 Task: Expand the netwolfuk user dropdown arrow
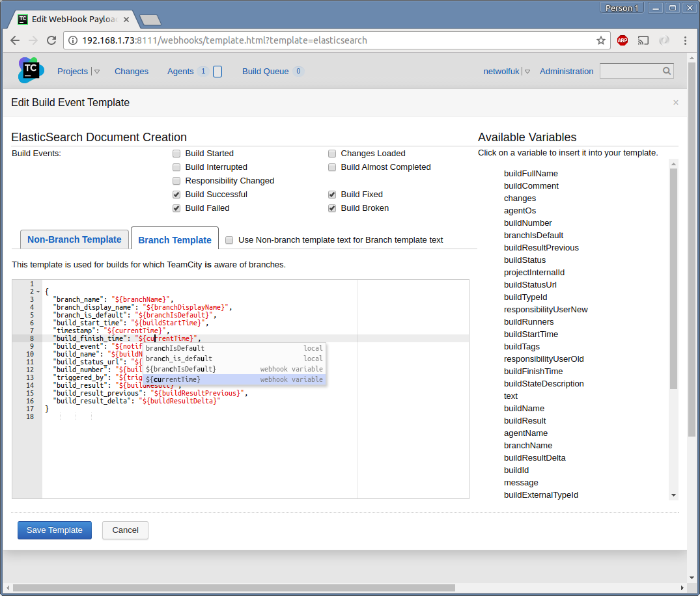[x=527, y=72]
